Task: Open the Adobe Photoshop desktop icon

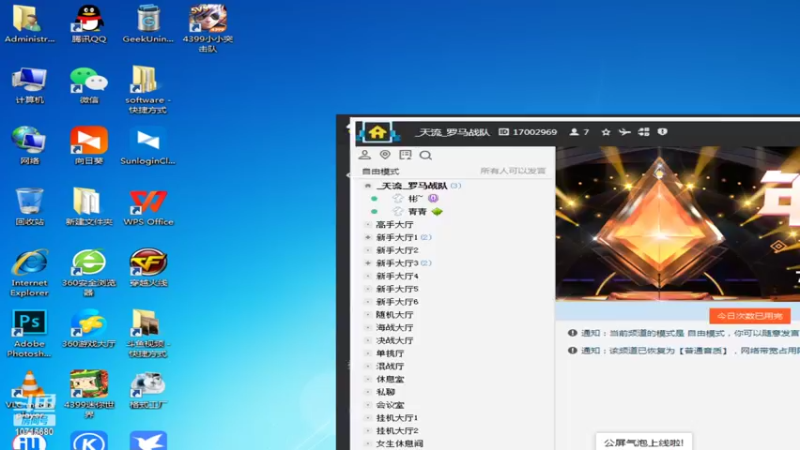Action: [30, 334]
